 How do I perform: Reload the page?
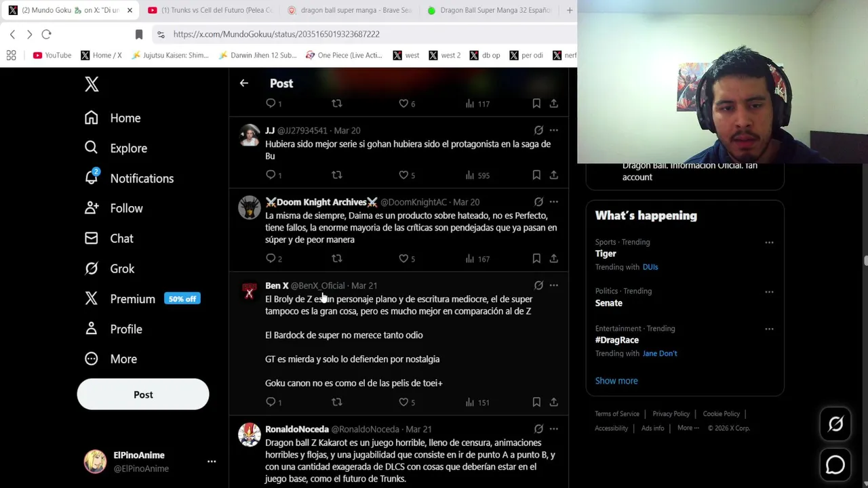tap(46, 34)
